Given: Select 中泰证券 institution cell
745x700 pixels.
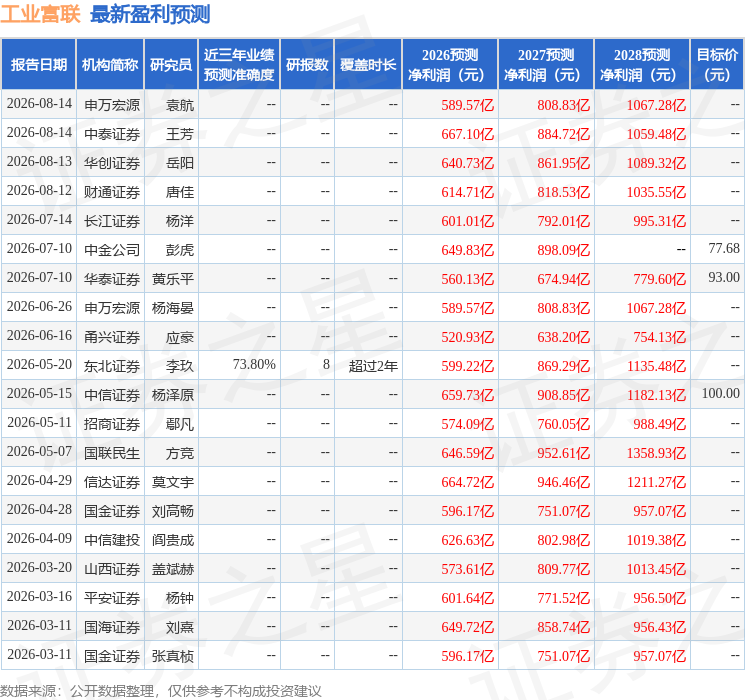Looking at the screenshot, I should 112,134.
